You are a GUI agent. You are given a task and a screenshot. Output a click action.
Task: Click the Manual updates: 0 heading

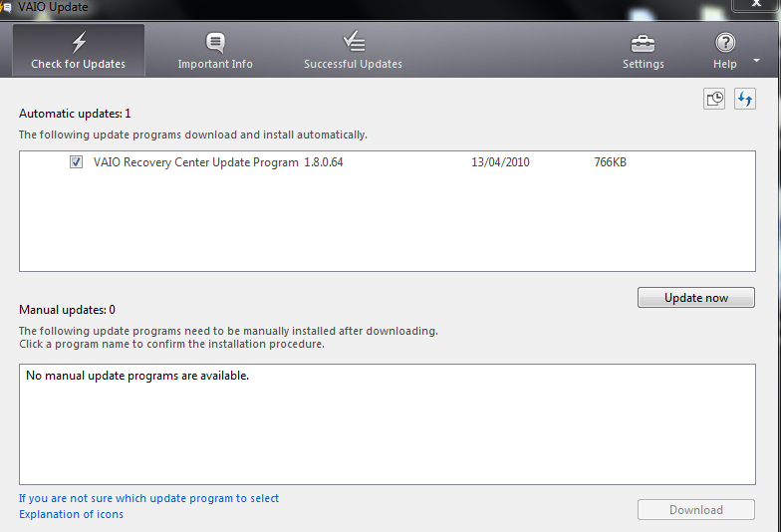click(68, 310)
